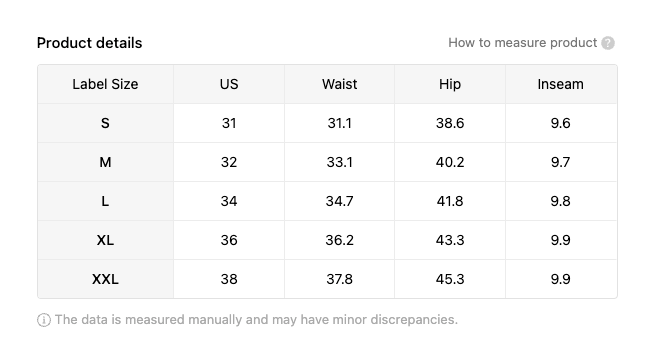Click the Waist column header
This screenshot has width=645, height=363.
[339, 84]
